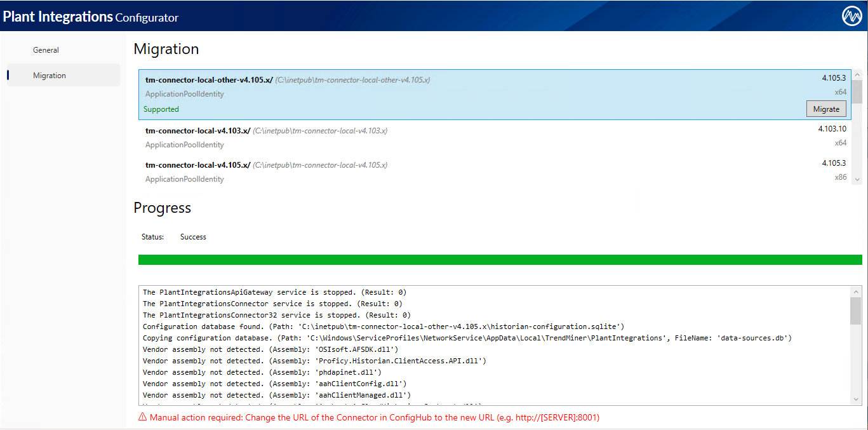Click the Migrate button
This screenshot has width=868, height=430.
[x=825, y=109]
